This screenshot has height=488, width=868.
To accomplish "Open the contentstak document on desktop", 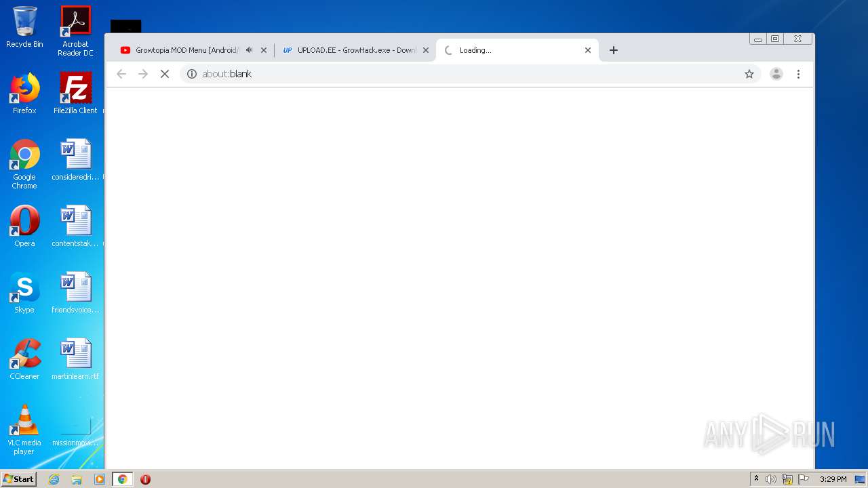I will (x=75, y=226).
